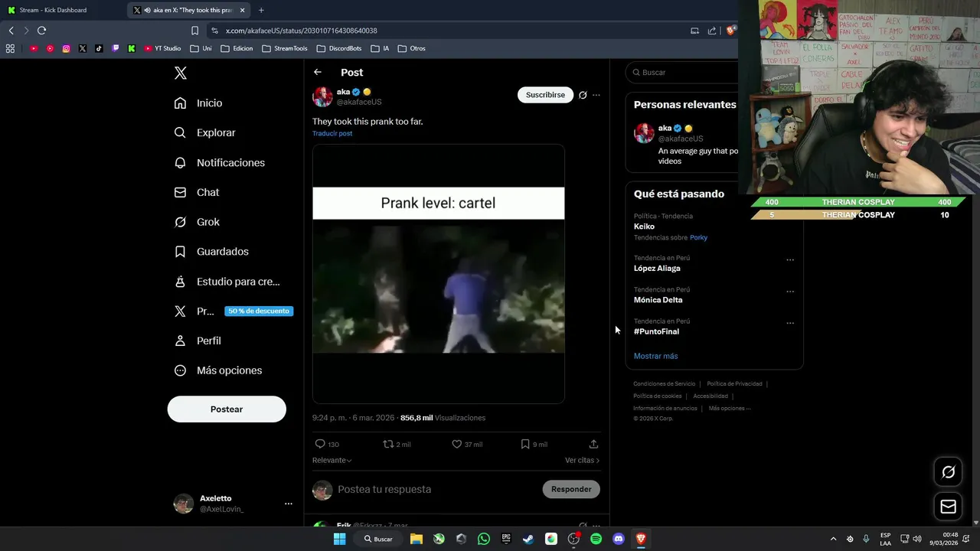Open Grok in sidebar

coord(197,222)
